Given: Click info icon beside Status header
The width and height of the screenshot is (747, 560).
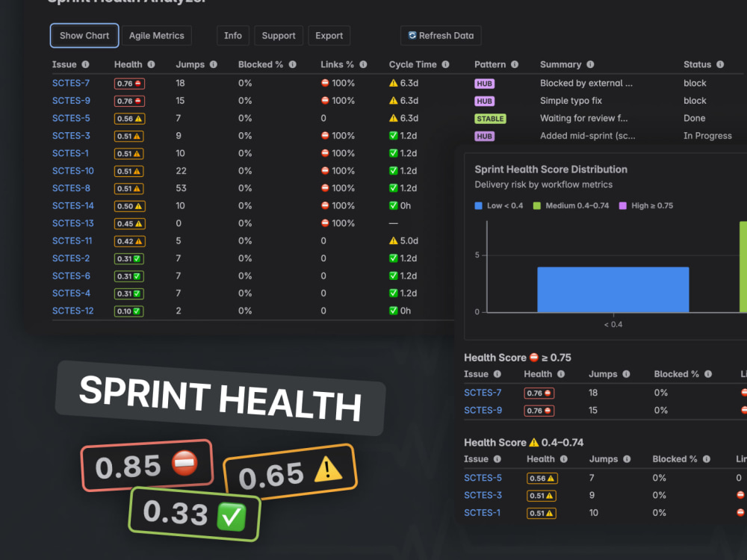Looking at the screenshot, I should (x=720, y=64).
